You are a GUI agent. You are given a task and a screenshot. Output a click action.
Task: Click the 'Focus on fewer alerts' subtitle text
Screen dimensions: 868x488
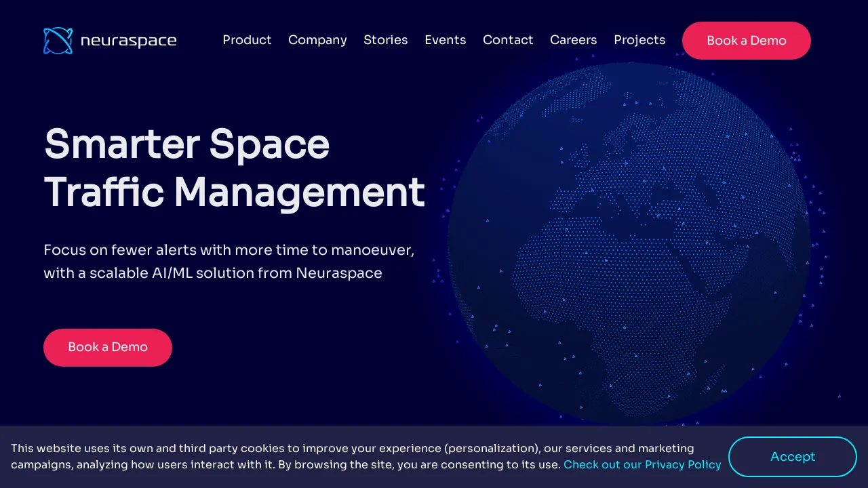click(229, 262)
